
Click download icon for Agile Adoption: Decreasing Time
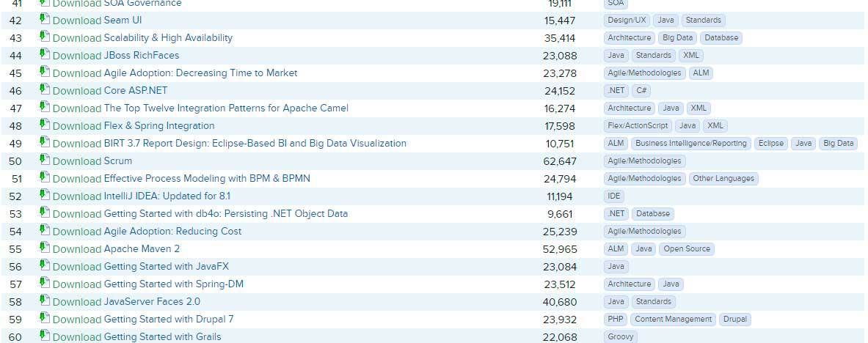click(x=45, y=72)
